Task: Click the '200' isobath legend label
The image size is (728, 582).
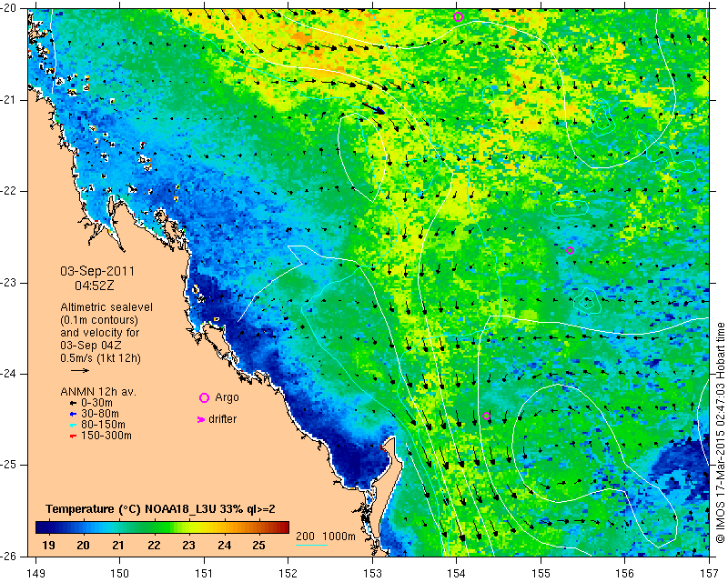Action: pos(305,536)
